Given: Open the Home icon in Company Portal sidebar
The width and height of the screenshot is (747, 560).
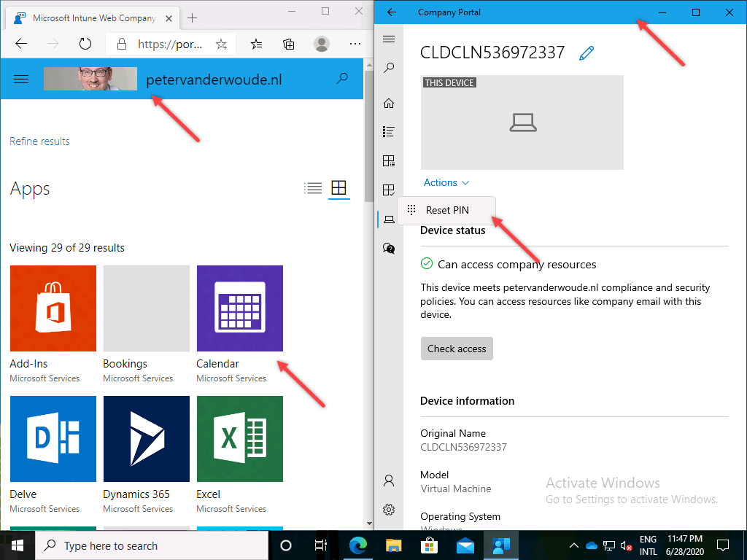Looking at the screenshot, I should (389, 103).
